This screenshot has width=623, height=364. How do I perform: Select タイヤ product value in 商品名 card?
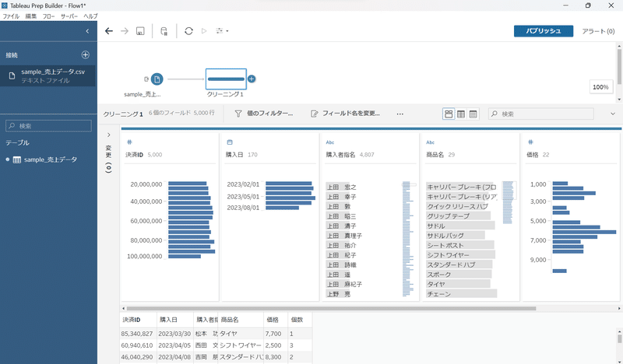tap(458, 284)
